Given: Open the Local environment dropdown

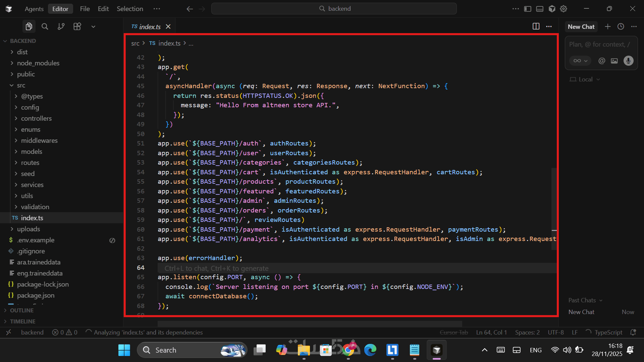Looking at the screenshot, I should (585, 79).
